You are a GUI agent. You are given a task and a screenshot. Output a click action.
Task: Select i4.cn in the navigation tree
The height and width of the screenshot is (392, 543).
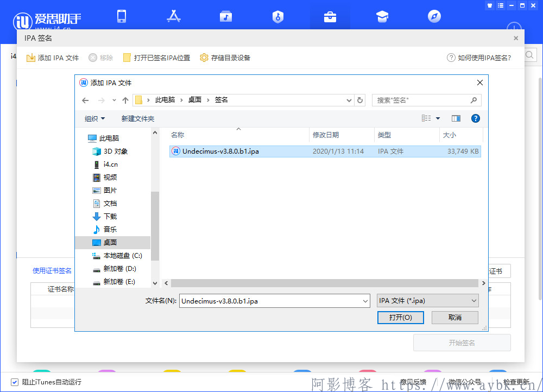[106, 165]
